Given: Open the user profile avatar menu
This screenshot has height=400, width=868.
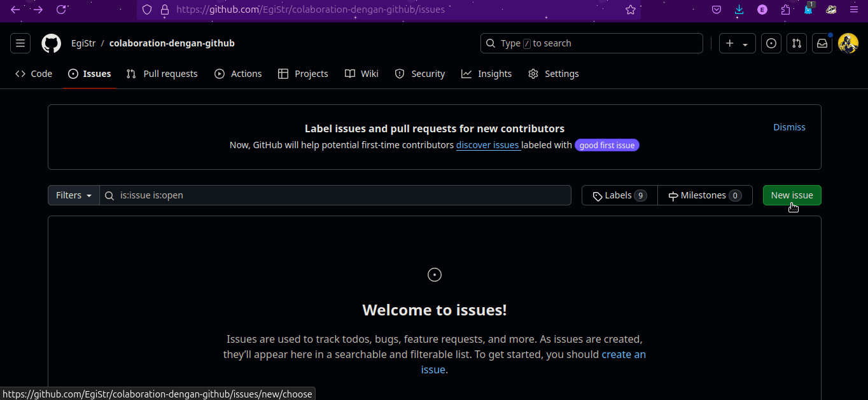Looking at the screenshot, I should (848, 43).
